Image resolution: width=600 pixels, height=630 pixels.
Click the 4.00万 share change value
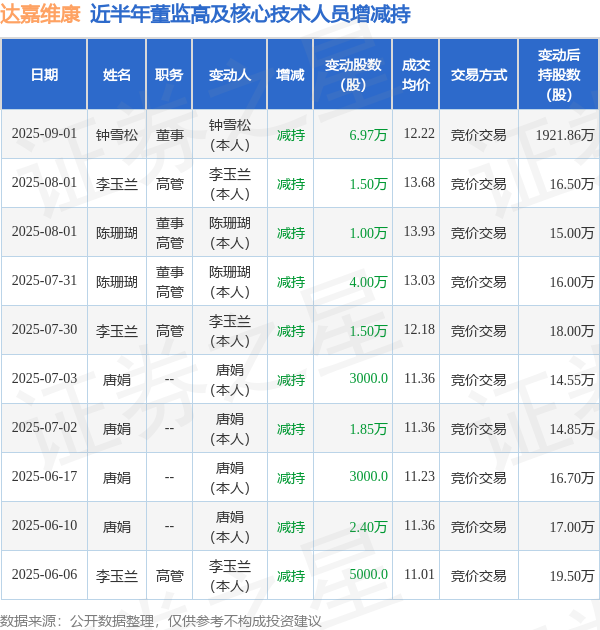point(368,282)
